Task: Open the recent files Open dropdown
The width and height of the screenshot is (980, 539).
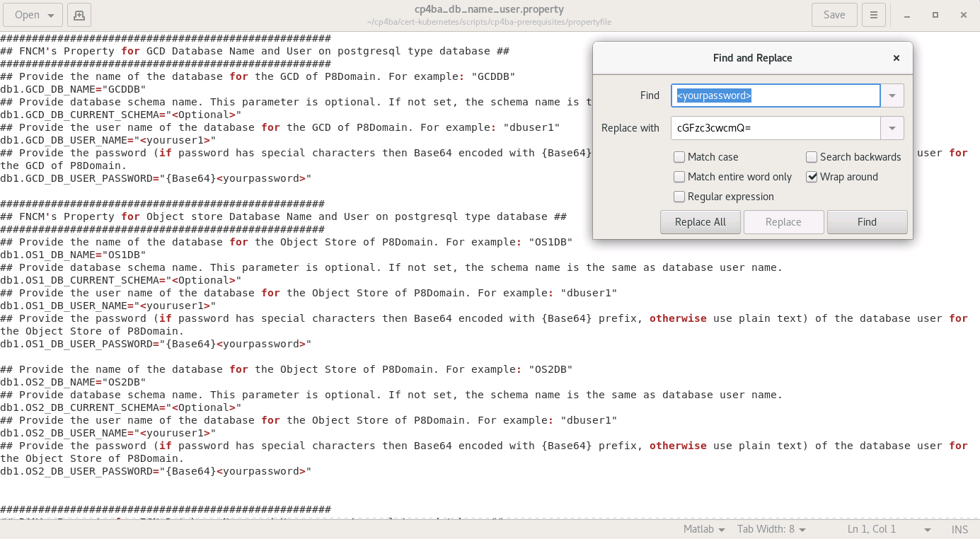Action: (33, 15)
